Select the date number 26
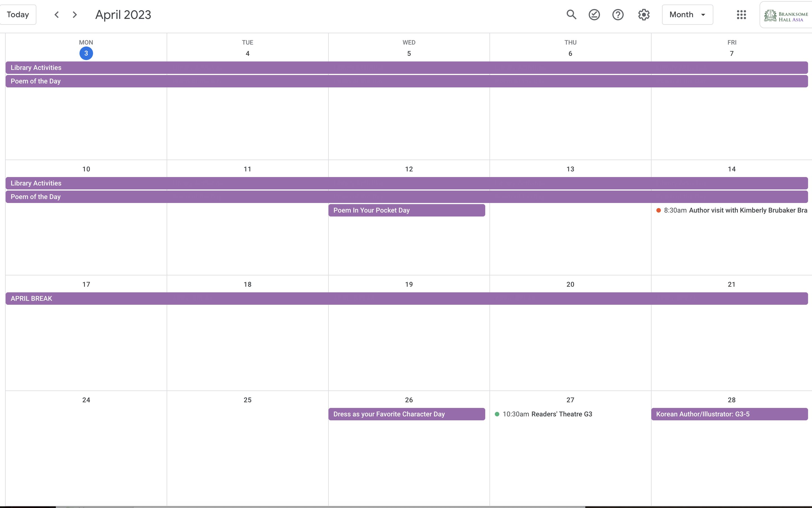The image size is (812, 508). point(409,399)
